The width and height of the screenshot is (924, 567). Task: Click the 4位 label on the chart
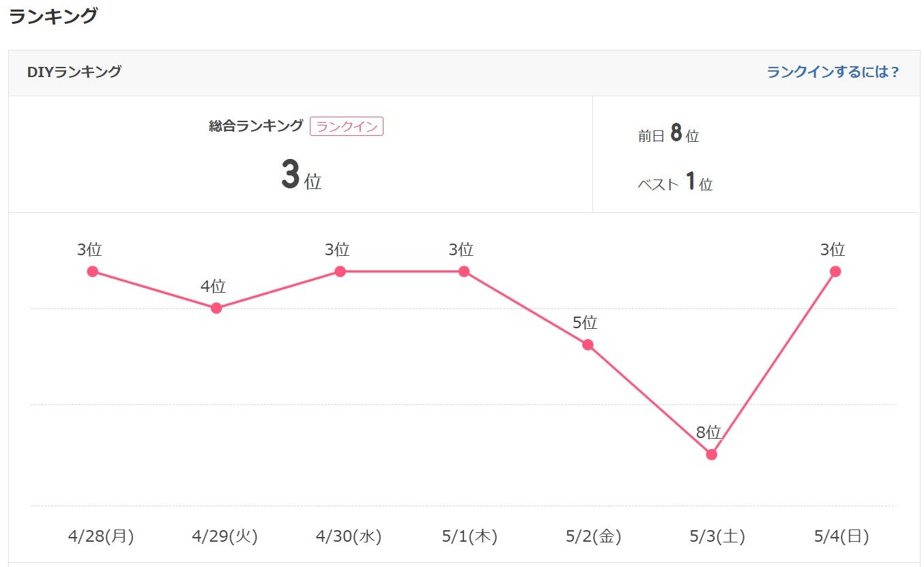(213, 287)
